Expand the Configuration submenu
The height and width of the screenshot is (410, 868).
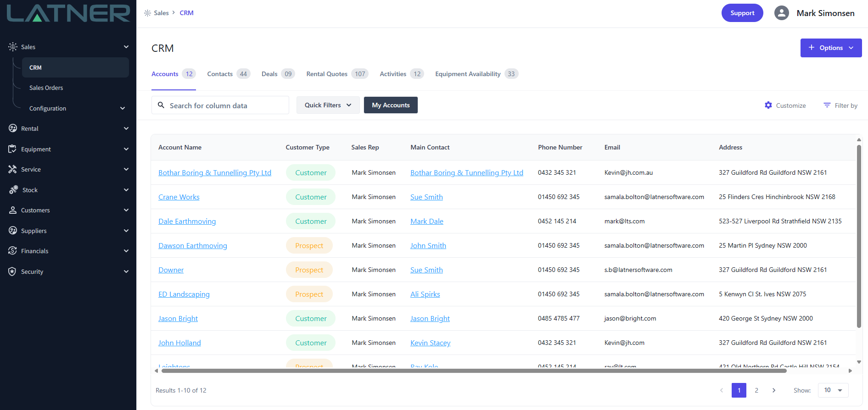click(122, 108)
